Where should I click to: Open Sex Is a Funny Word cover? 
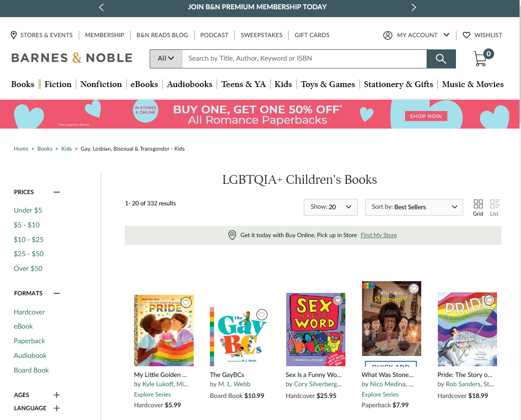click(316, 330)
